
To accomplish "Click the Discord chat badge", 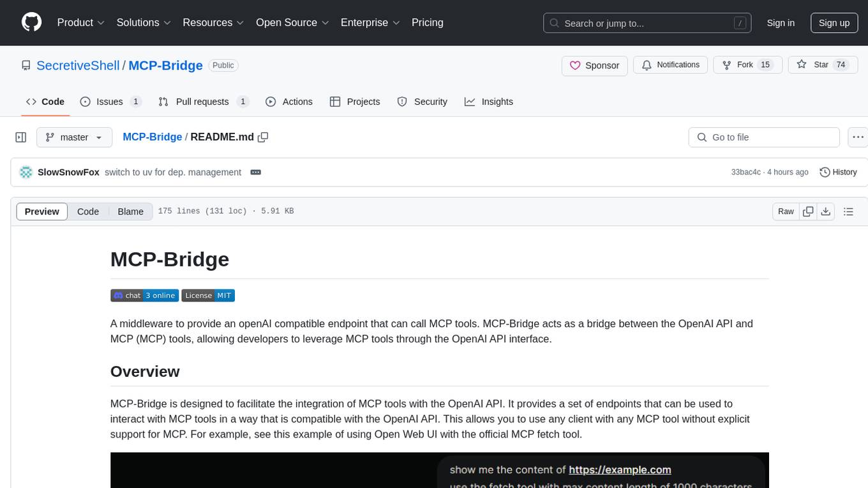I will pyautogui.click(x=144, y=295).
